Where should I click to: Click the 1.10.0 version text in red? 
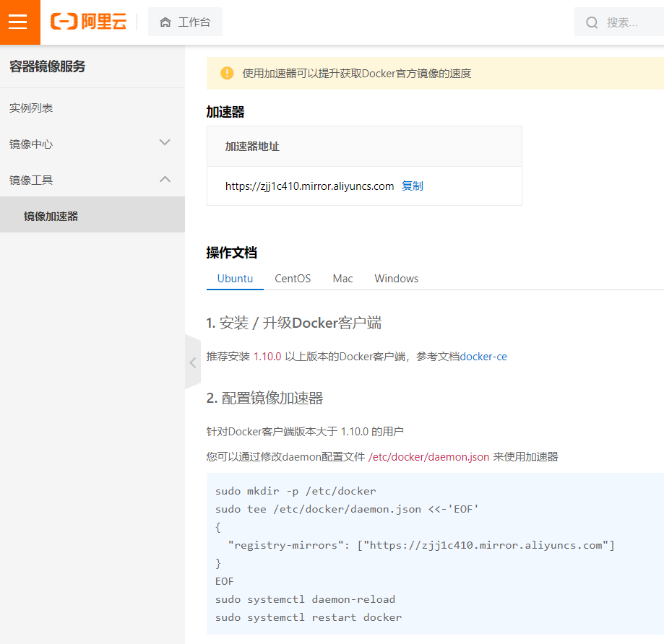267,357
